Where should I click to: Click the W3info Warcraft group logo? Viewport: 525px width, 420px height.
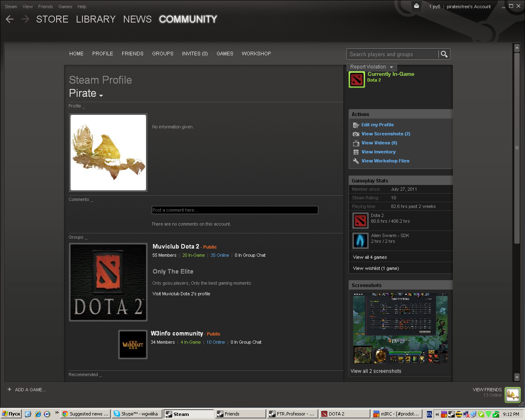(133, 345)
